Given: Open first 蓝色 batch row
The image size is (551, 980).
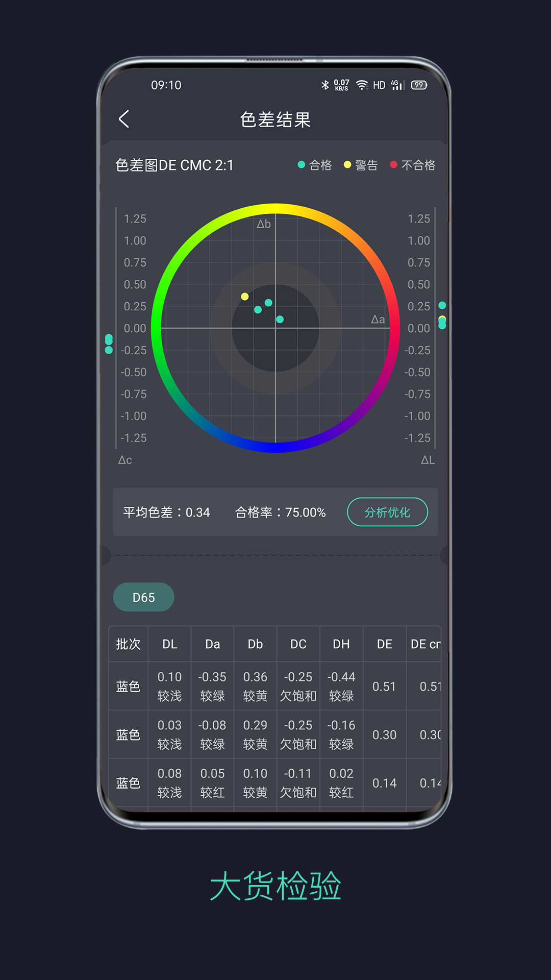Looking at the screenshot, I should [128, 687].
